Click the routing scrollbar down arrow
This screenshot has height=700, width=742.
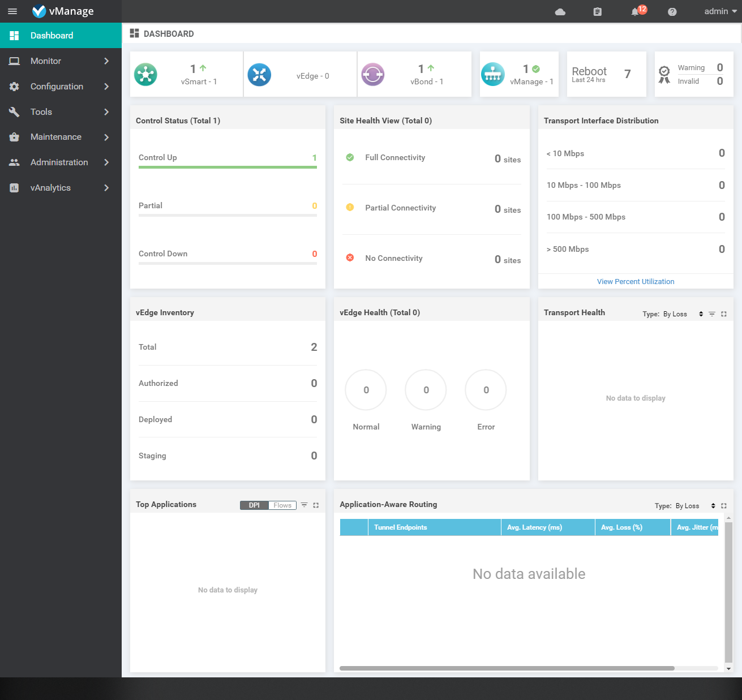point(729,669)
